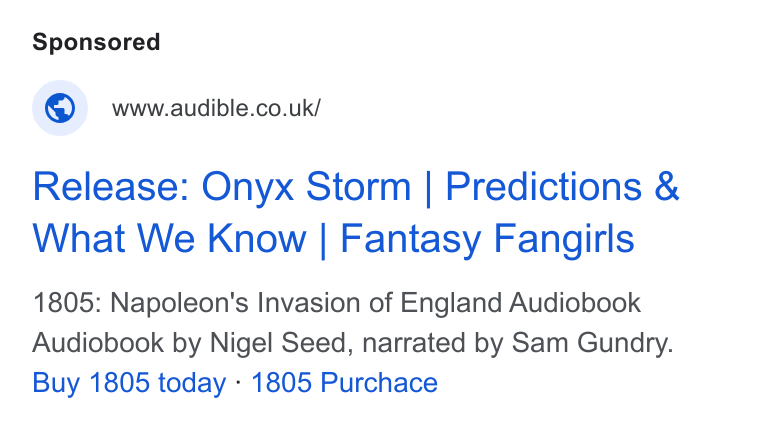Click the 'What We Know | Fantasy Fangirls' headline line
Screen dimensions: 760x426
[333, 238]
